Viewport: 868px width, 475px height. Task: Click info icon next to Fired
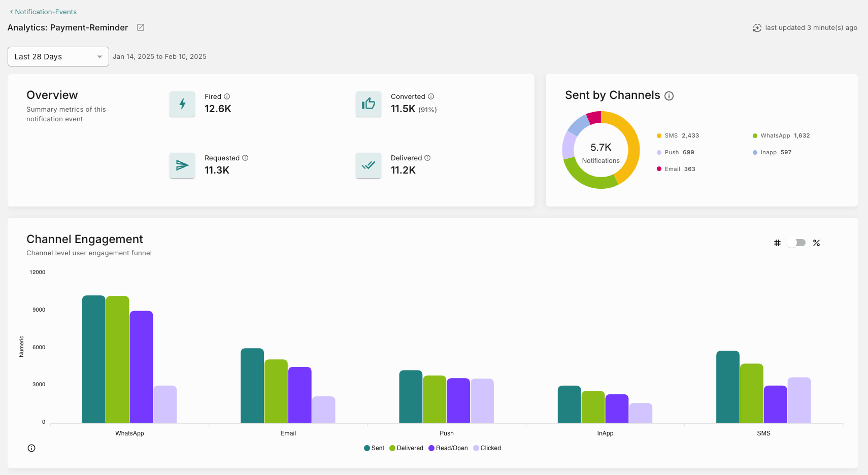coord(227,96)
